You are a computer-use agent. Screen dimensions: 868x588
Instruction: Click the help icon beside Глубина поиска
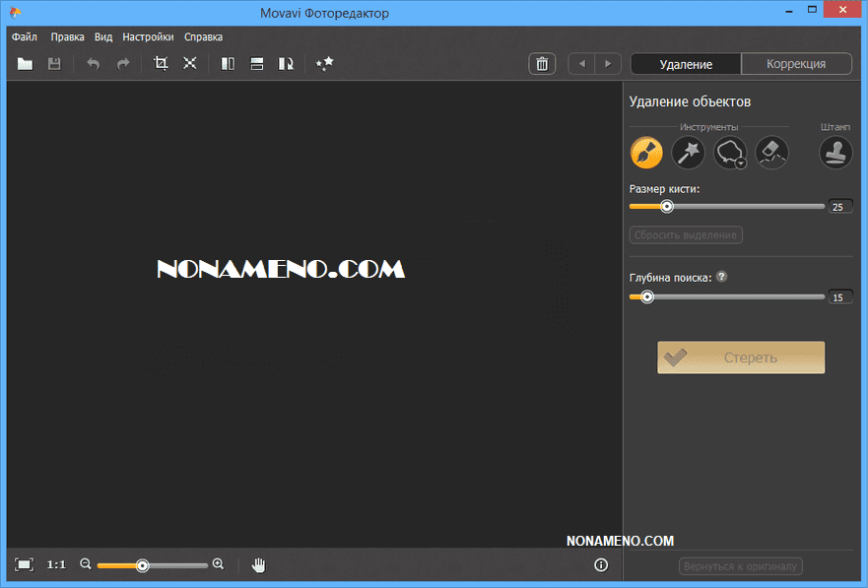click(x=721, y=277)
